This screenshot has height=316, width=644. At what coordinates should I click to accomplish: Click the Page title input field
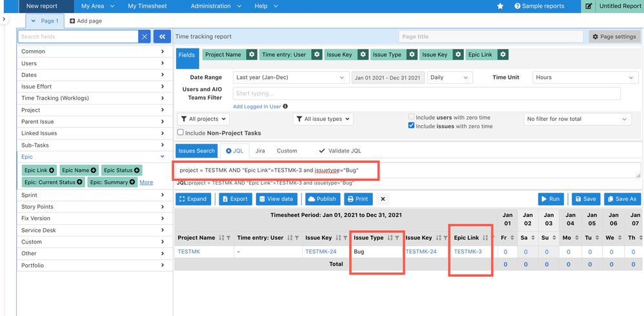pyautogui.click(x=491, y=37)
